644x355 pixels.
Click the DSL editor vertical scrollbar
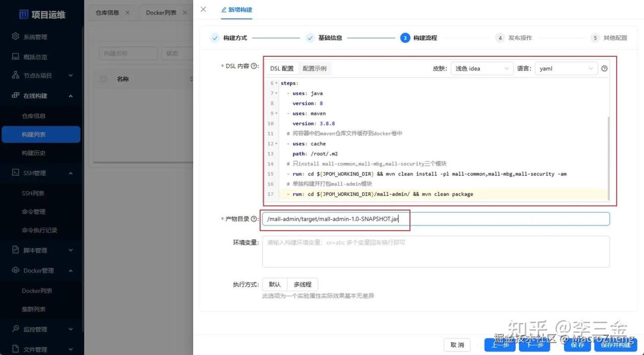tap(609, 157)
